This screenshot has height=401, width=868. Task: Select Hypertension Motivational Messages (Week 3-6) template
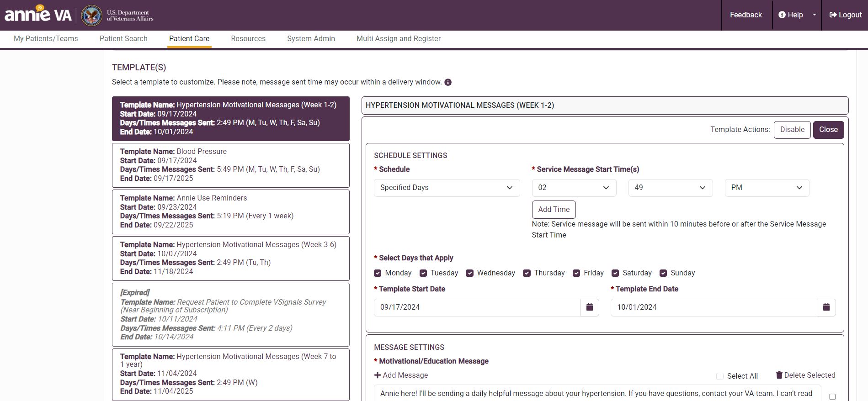point(231,259)
